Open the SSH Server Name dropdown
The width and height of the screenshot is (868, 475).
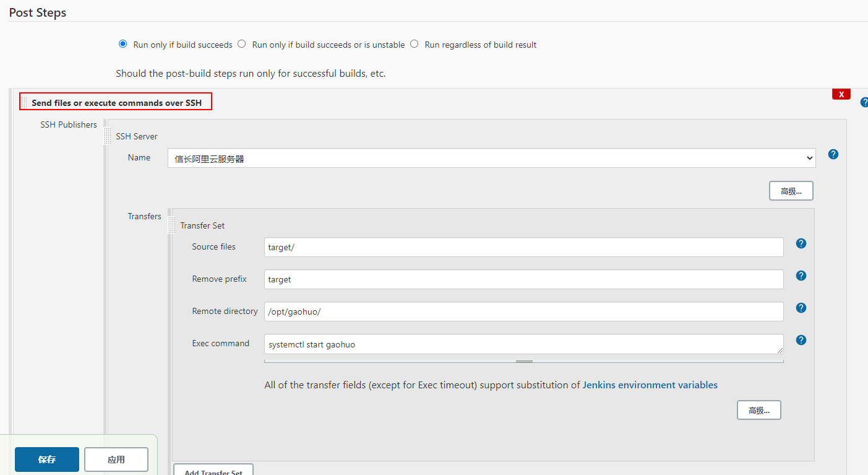tap(492, 159)
